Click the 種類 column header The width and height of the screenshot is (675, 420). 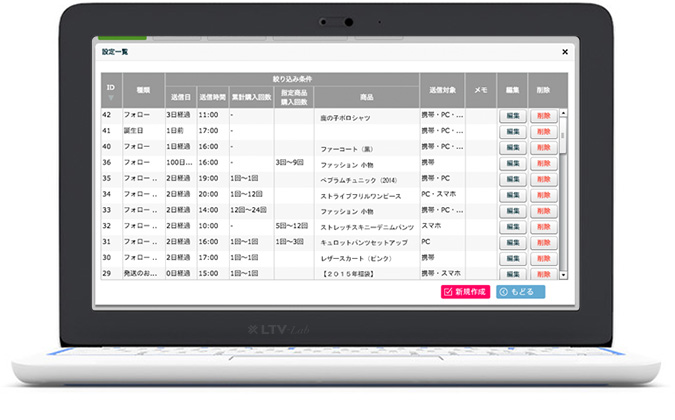pos(143,90)
